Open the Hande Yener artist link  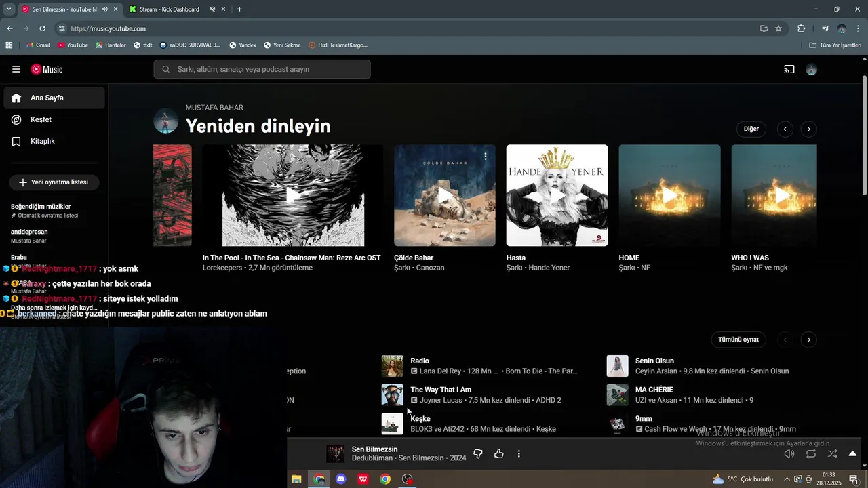point(549,268)
